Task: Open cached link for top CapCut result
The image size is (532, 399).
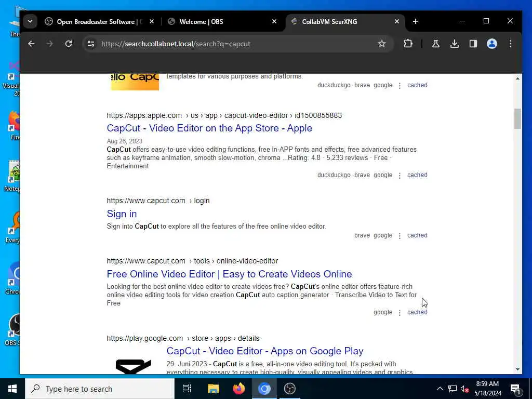Action: click(x=417, y=85)
